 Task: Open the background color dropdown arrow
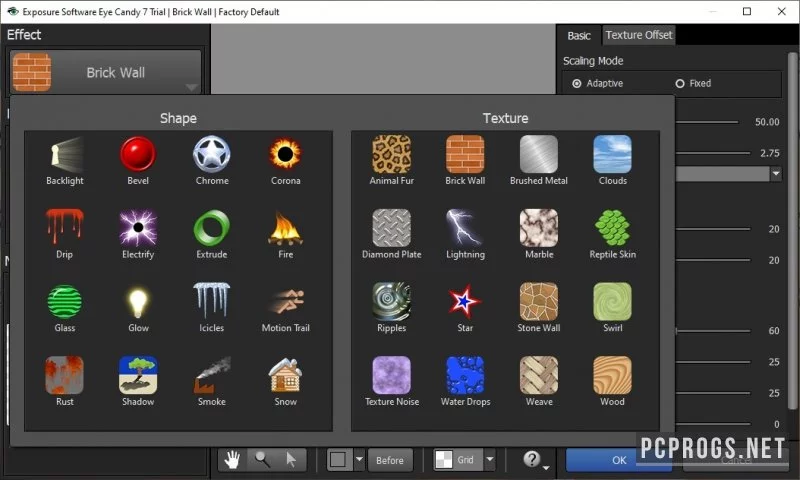(359, 459)
